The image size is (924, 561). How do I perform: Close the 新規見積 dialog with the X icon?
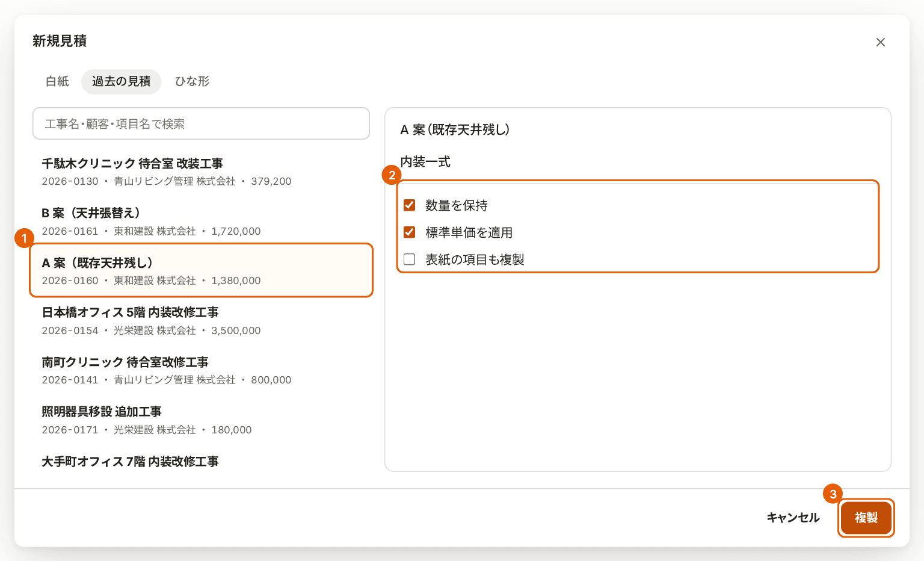coord(881,42)
